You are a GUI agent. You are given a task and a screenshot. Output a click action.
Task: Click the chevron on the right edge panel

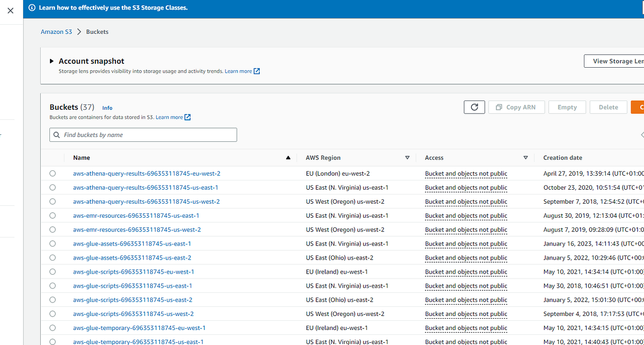(642, 135)
